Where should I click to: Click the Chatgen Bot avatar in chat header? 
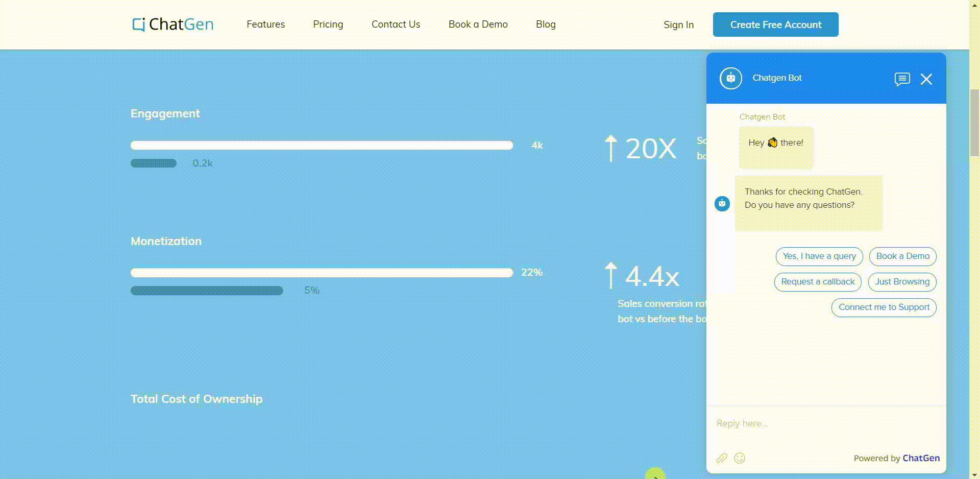pyautogui.click(x=731, y=78)
